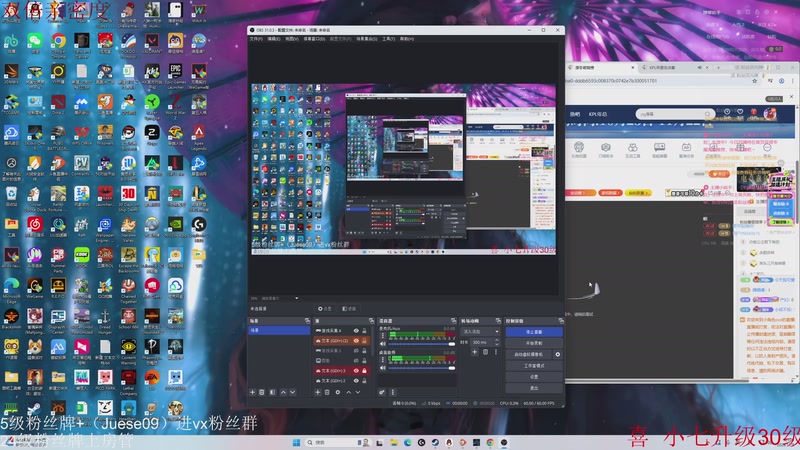Toggle visibility of the first source row
Screen dimensions: 800x450
tap(356, 331)
